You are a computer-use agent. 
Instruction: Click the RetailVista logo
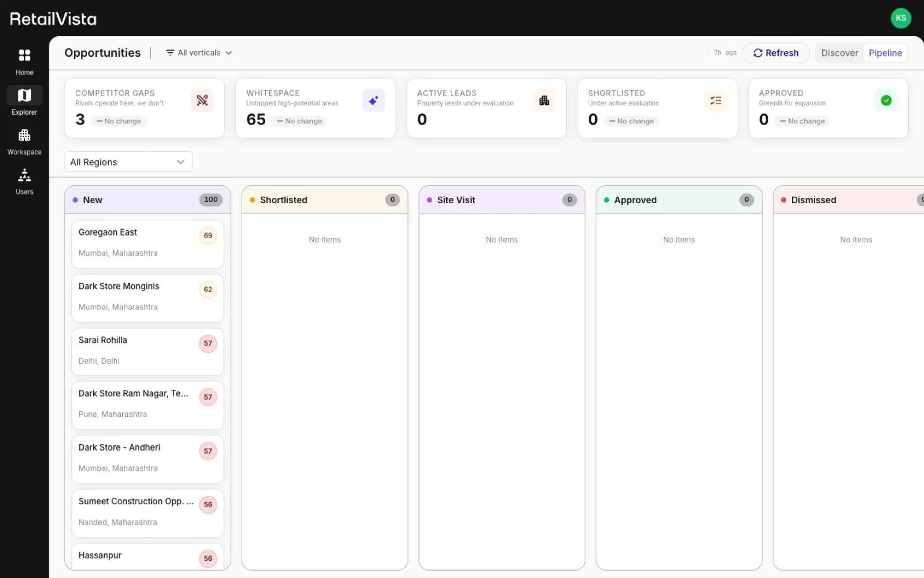pos(53,19)
